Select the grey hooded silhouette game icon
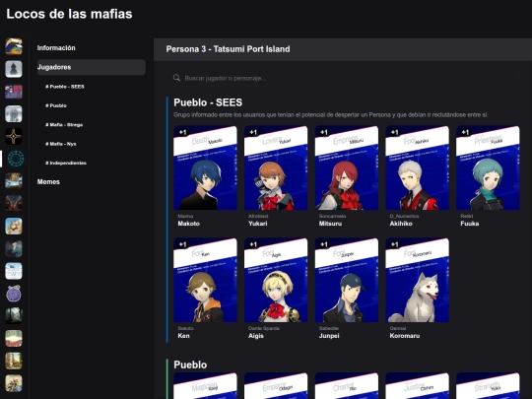 point(14,69)
